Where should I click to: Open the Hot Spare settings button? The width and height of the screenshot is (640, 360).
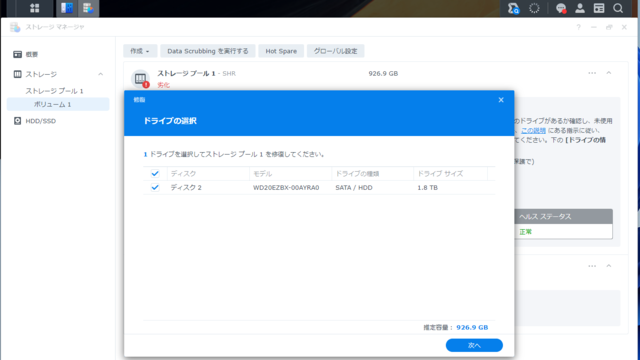click(281, 51)
